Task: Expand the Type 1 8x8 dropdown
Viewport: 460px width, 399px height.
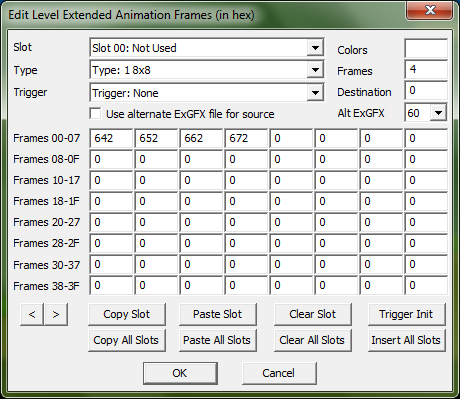Action: pos(315,70)
